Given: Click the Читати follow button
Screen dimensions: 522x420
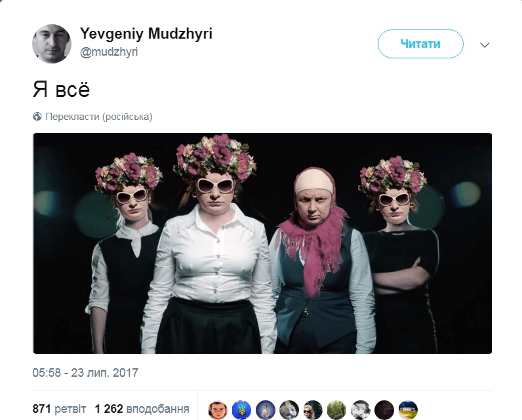Looking at the screenshot, I should coord(420,44).
